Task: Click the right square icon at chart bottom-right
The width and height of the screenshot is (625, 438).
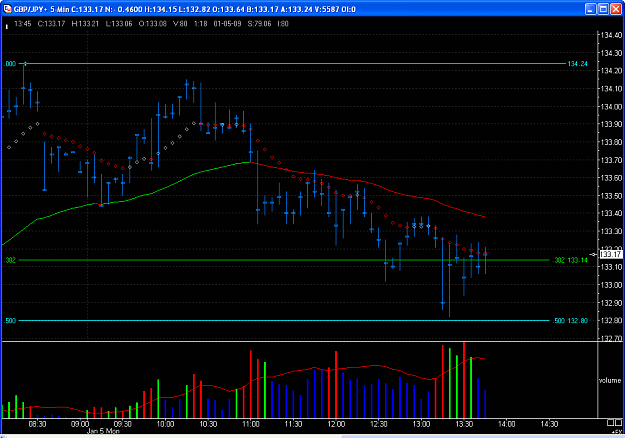Action: [x=619, y=422]
